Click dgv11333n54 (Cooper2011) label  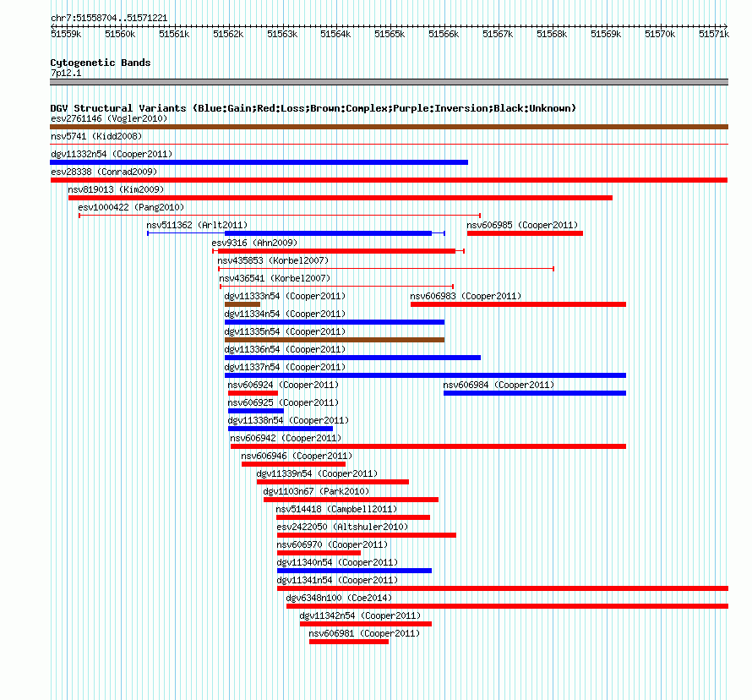tap(285, 296)
